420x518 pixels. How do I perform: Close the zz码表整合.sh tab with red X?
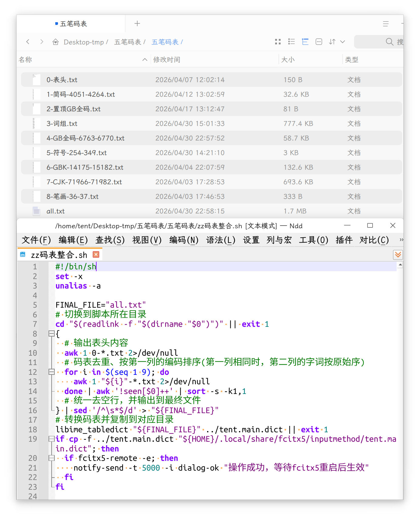(96, 254)
